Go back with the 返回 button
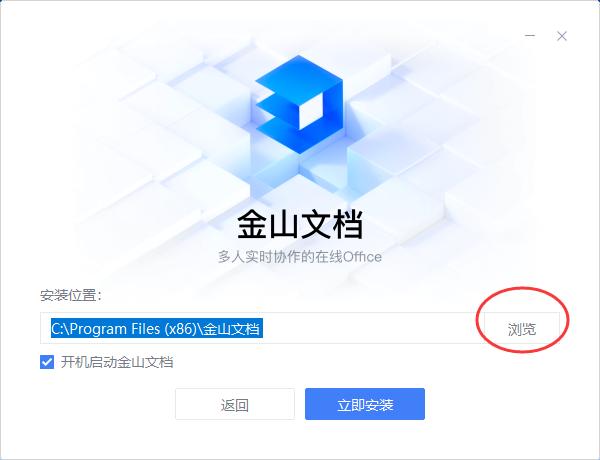The image size is (600, 460). 235,404
